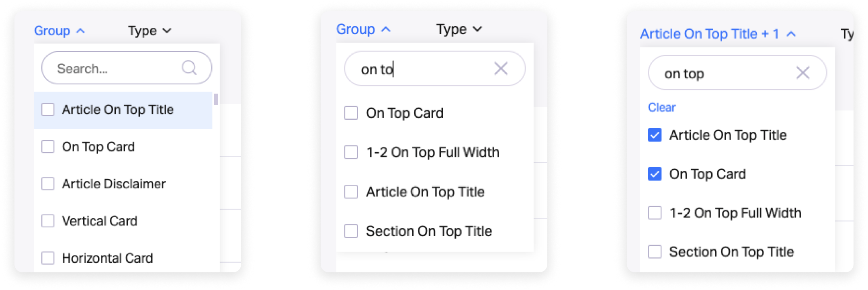Check 'Vertical Card' option
This screenshot has width=868, height=290.
click(x=48, y=221)
